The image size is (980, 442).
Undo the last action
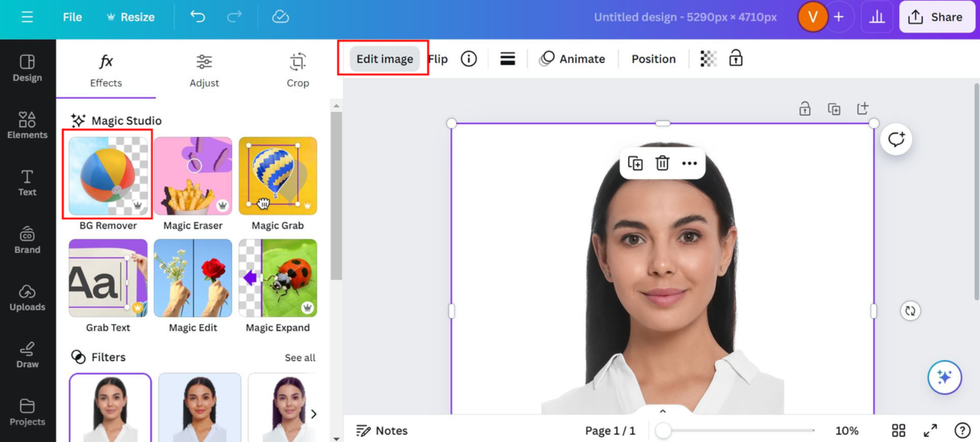click(x=198, y=17)
